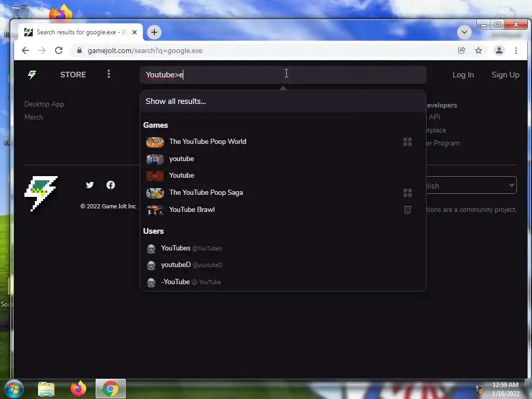532x399 pixels.
Task: Go back with the browser back arrow
Action: [x=25, y=50]
